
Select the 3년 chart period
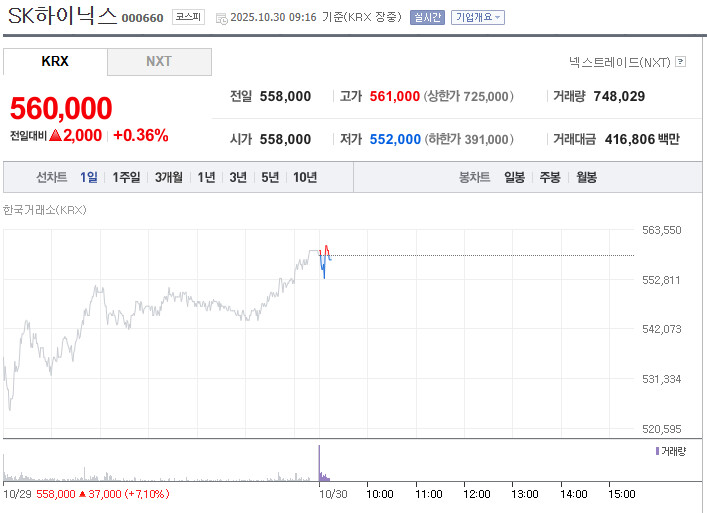click(238, 177)
